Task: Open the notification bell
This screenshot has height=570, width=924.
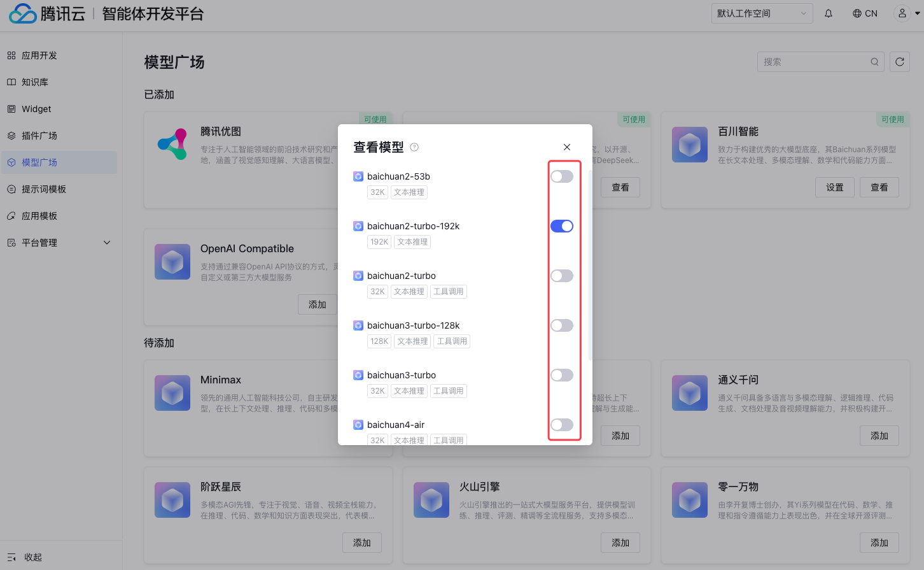Action: point(829,13)
